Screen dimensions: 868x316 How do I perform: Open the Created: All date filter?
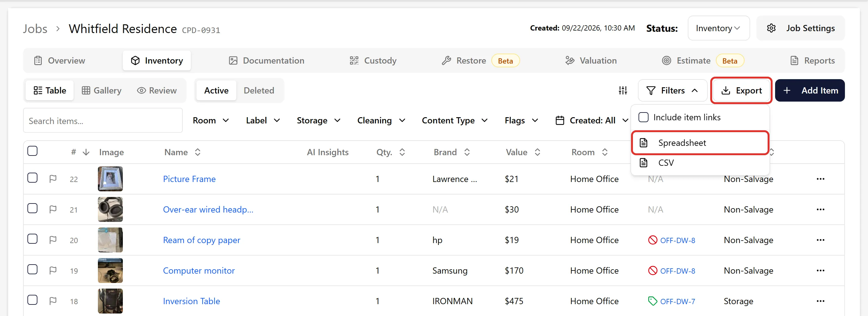(592, 120)
